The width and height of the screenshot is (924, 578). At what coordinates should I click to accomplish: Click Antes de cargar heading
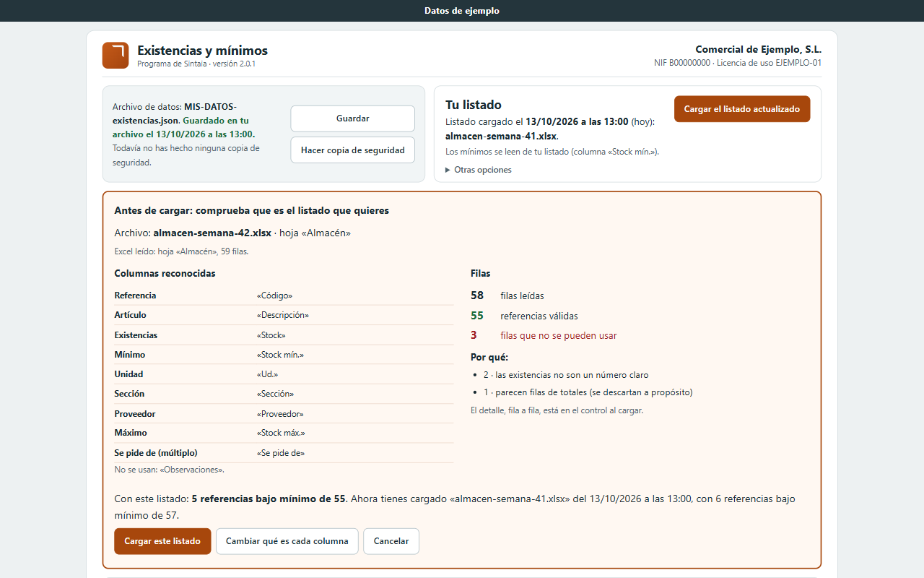coord(251,210)
